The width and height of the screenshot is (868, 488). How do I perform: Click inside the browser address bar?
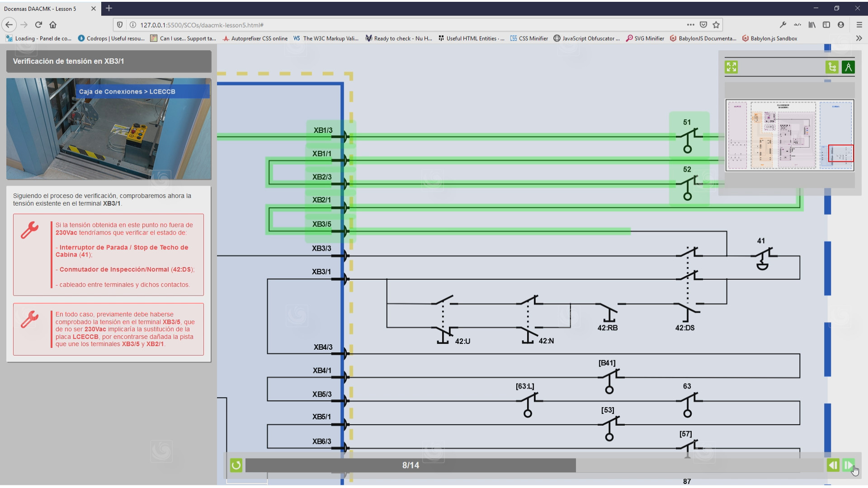coord(316,25)
